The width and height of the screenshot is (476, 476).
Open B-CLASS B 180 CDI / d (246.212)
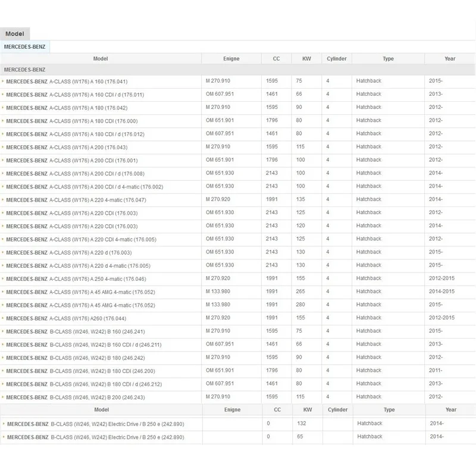click(x=84, y=384)
